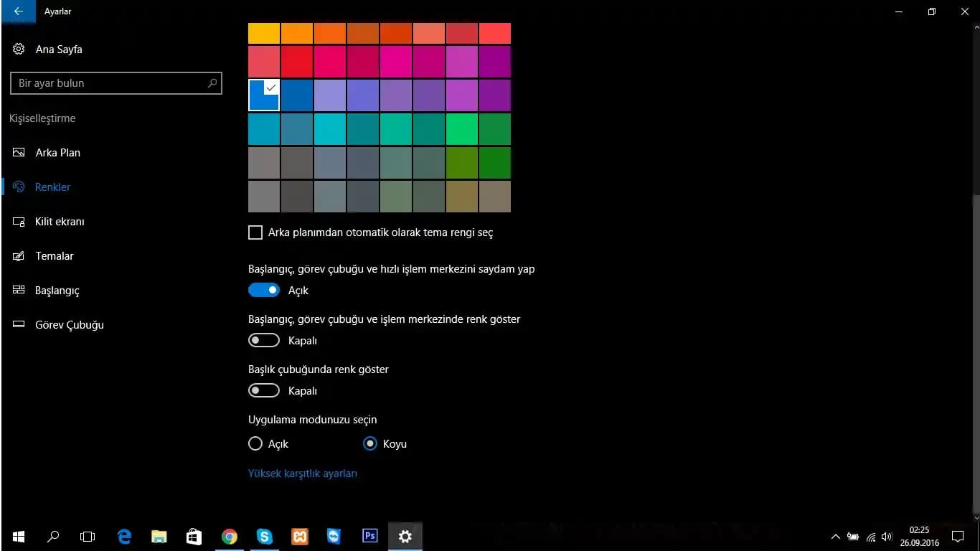The image size is (980, 551).
Task: Open Skype from the taskbar
Action: point(265,536)
